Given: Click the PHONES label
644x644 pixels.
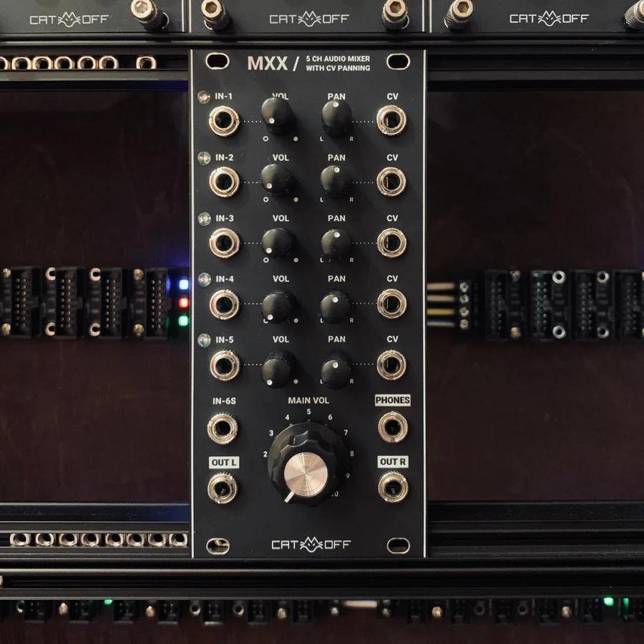Looking at the screenshot, I should 393,400.
